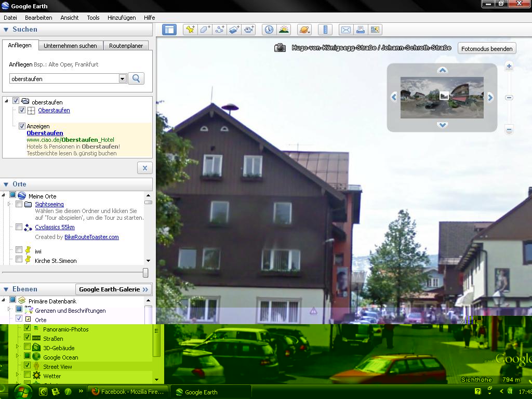Select the add path tool

coord(219,30)
